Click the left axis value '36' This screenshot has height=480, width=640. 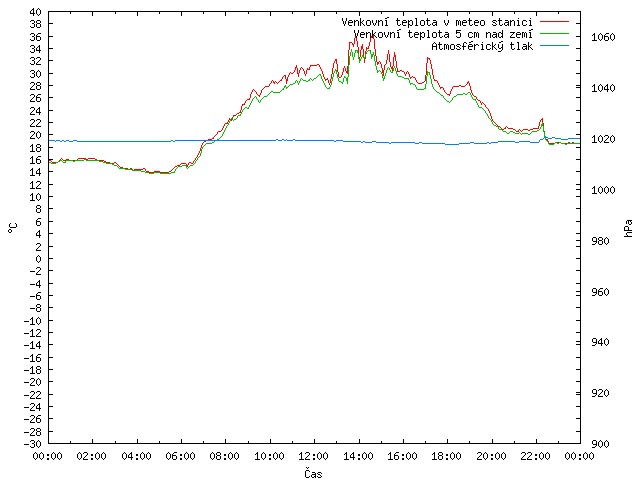tap(36, 37)
